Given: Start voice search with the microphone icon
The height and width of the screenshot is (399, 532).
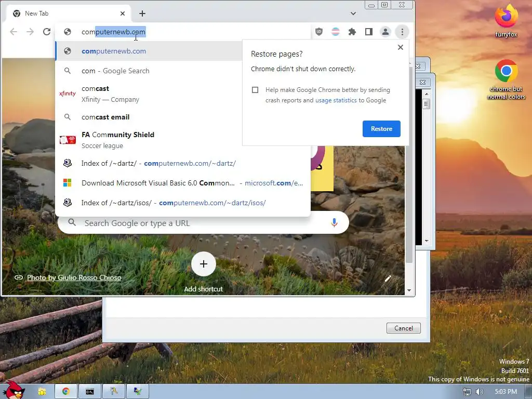Looking at the screenshot, I should pos(334,222).
